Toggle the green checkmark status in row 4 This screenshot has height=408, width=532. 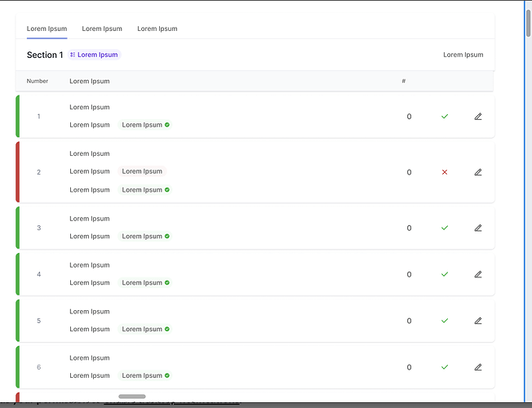click(445, 275)
